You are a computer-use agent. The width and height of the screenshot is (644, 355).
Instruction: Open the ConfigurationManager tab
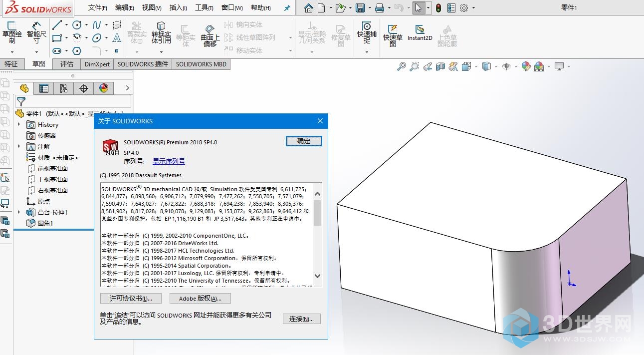[64, 88]
